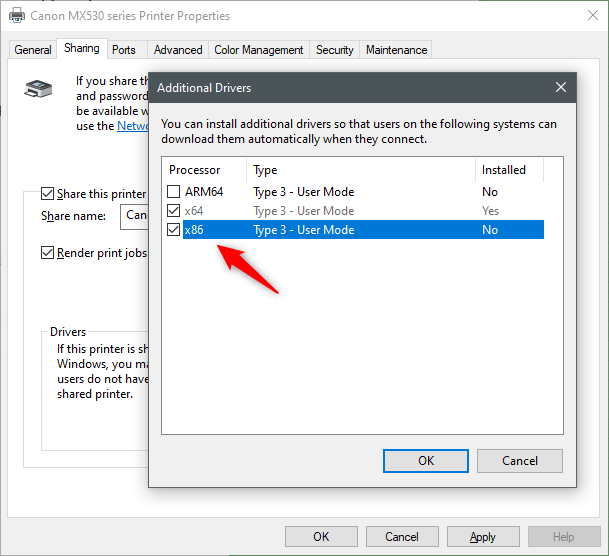
Task: Select the x64 row label
Action: 194,211
